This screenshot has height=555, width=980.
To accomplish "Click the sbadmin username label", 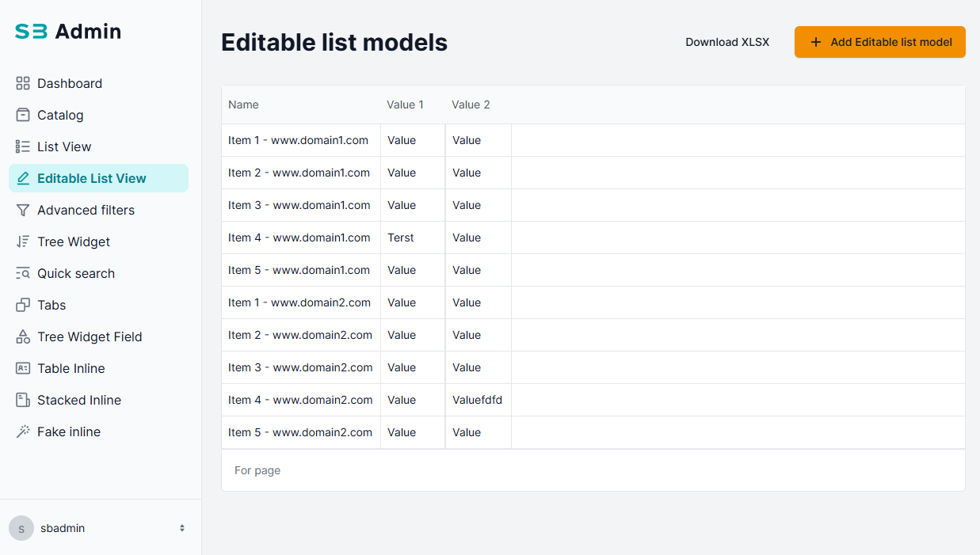I will tap(63, 528).
